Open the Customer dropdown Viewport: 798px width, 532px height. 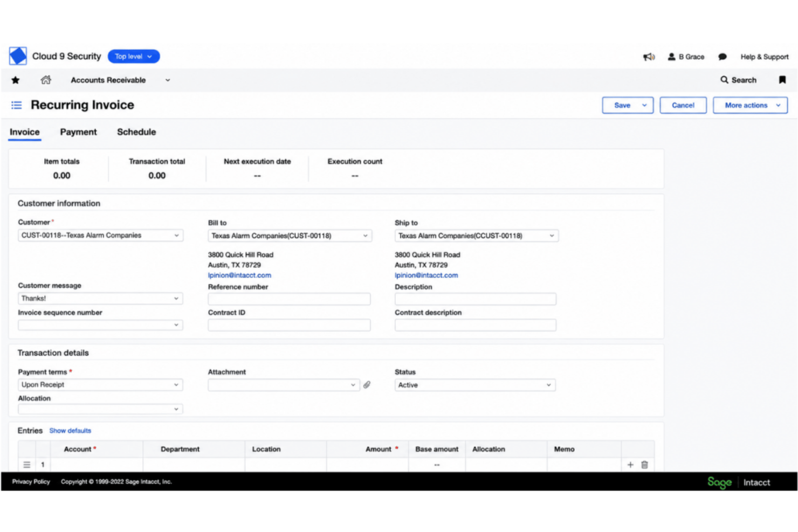click(100, 236)
